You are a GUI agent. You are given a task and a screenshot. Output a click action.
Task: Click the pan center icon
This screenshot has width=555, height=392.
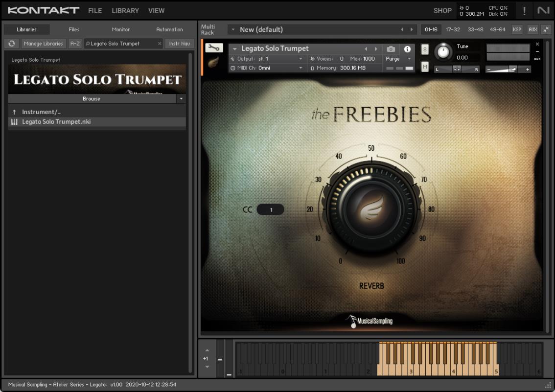coord(457,69)
